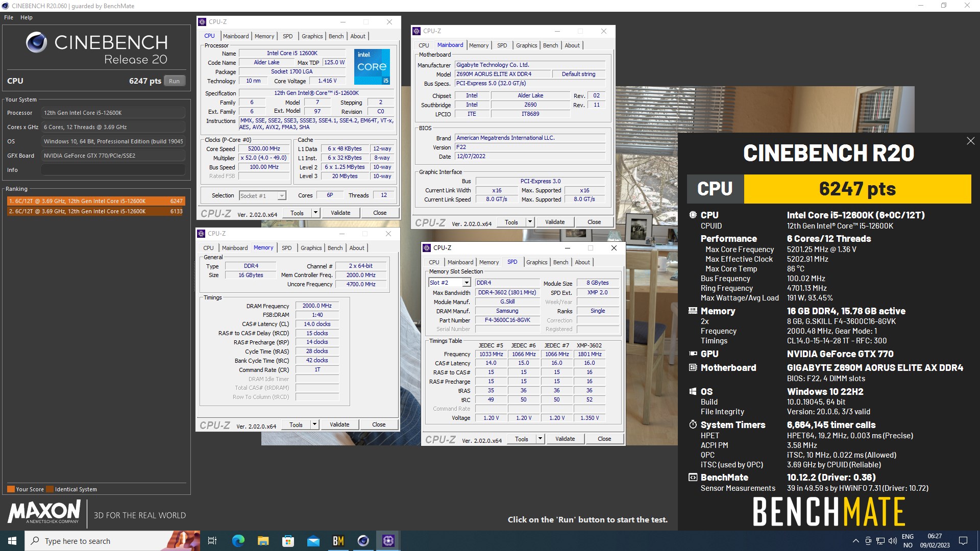Click Tools button in Mainboard window

(511, 222)
